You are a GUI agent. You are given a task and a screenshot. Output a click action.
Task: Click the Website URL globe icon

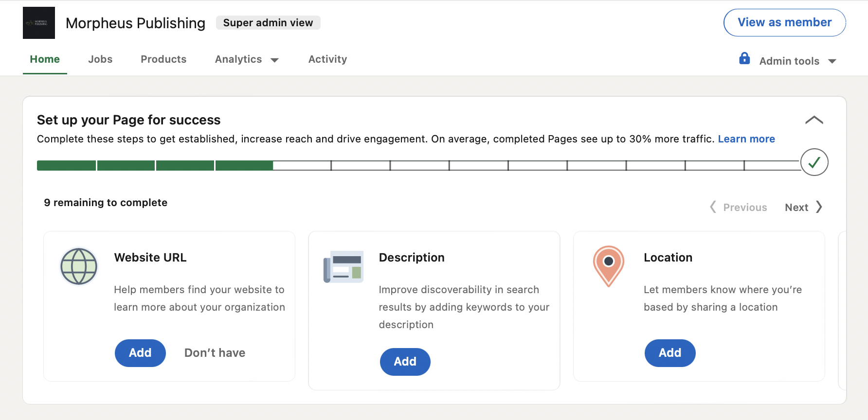[79, 266]
